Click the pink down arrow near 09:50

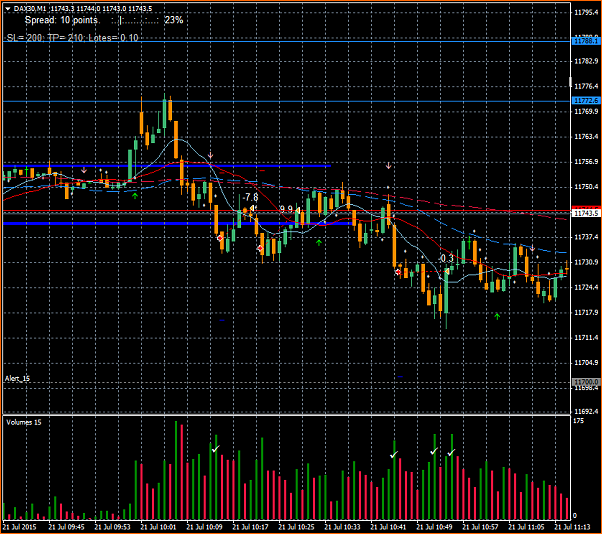click(x=84, y=170)
